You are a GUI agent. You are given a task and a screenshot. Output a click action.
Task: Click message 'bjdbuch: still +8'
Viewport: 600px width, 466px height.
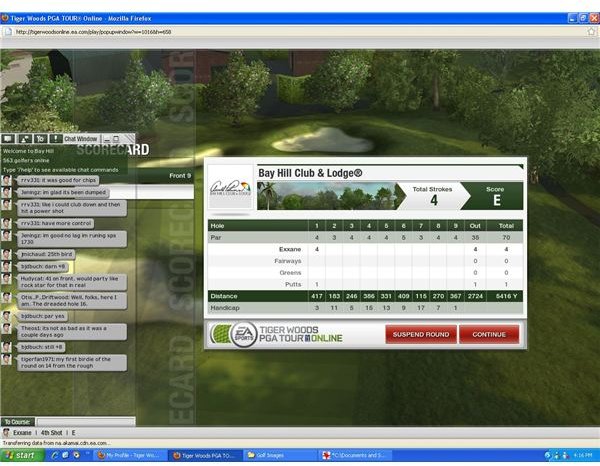(x=41, y=347)
